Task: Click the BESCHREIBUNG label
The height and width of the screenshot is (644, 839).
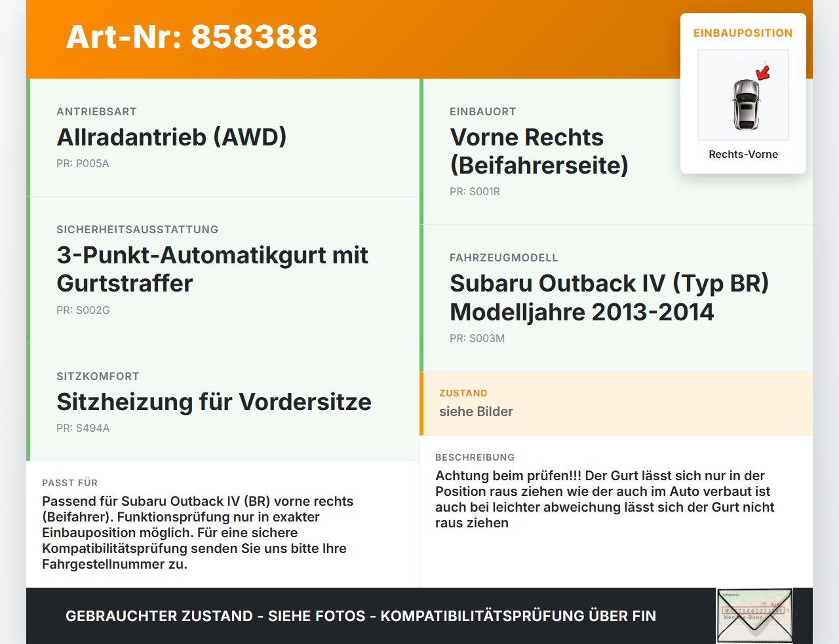Action: (475, 457)
